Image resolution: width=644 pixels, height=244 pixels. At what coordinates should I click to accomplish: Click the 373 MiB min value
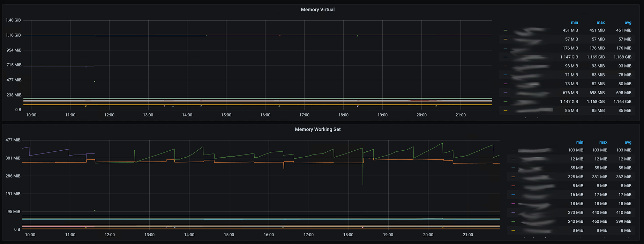[576, 213]
